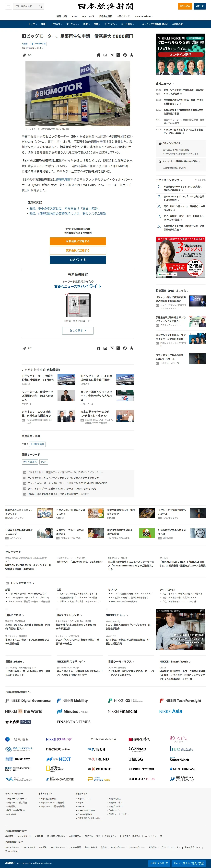
Task: Click the #伊藤忠商事 company tag
Action: pos(37,444)
